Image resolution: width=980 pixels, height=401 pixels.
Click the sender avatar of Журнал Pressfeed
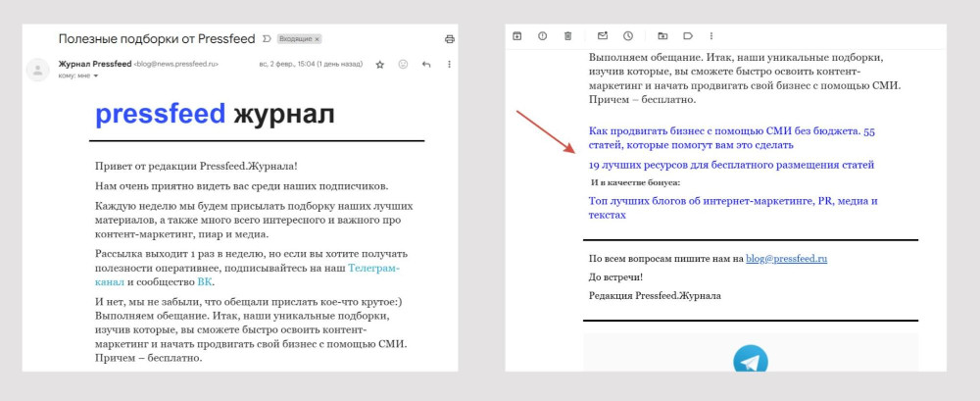37,70
